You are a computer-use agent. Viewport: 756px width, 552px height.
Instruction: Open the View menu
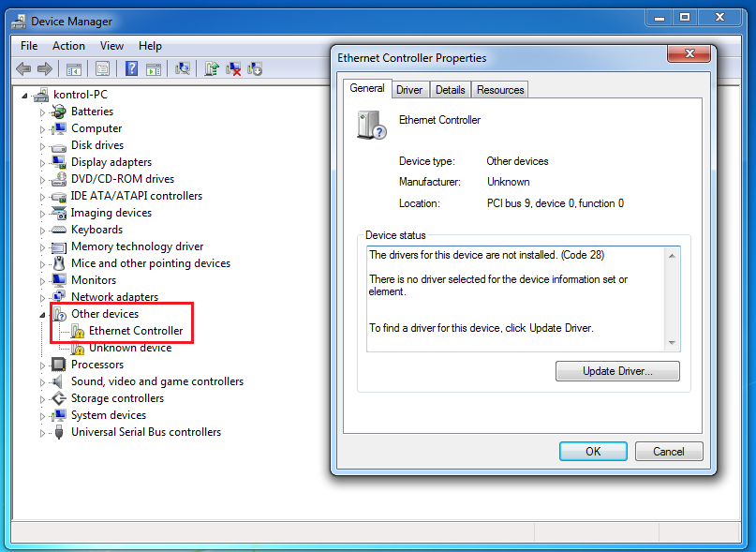111,46
